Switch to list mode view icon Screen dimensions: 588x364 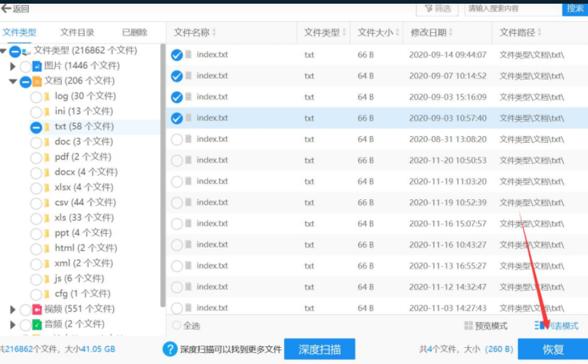[540, 326]
